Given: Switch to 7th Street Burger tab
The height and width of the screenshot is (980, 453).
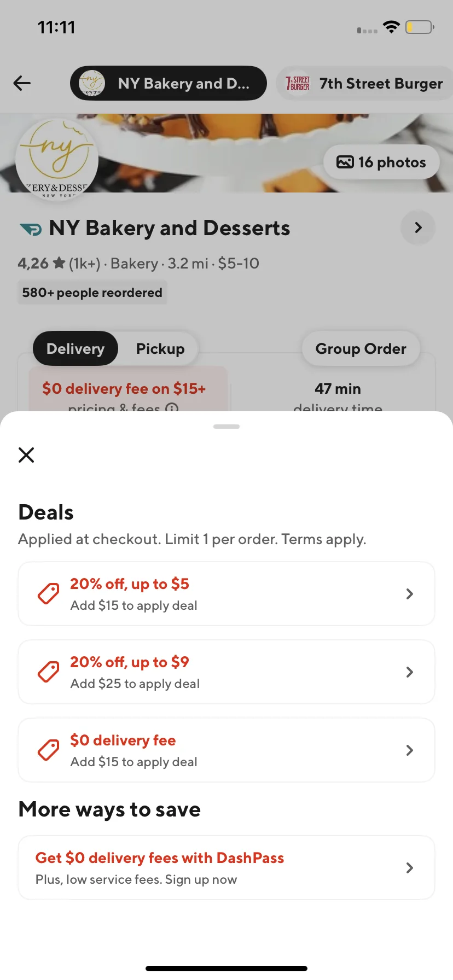Looking at the screenshot, I should (365, 83).
